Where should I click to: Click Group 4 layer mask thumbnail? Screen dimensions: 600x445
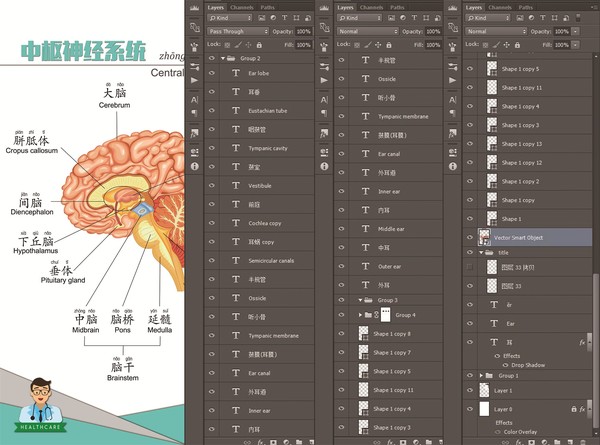click(385, 315)
